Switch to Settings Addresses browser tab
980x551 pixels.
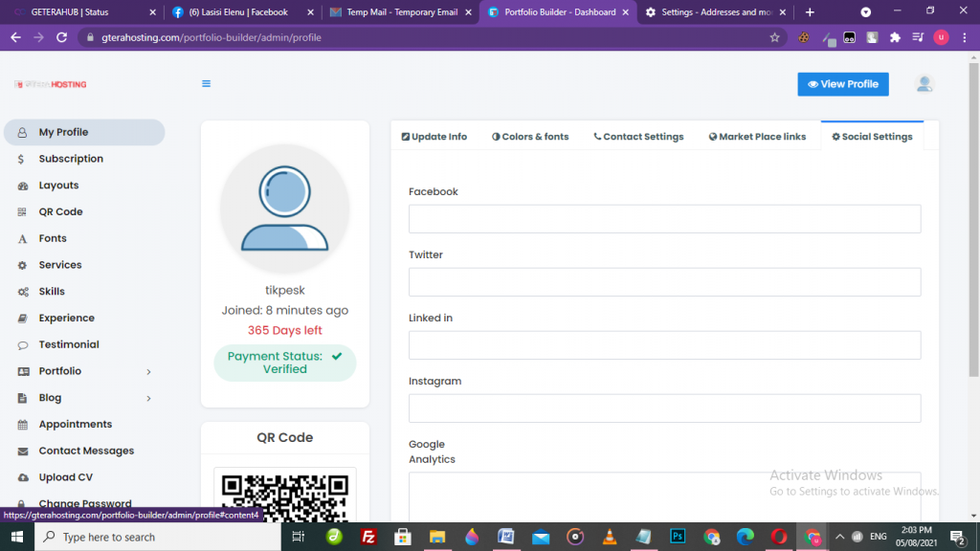click(x=716, y=12)
